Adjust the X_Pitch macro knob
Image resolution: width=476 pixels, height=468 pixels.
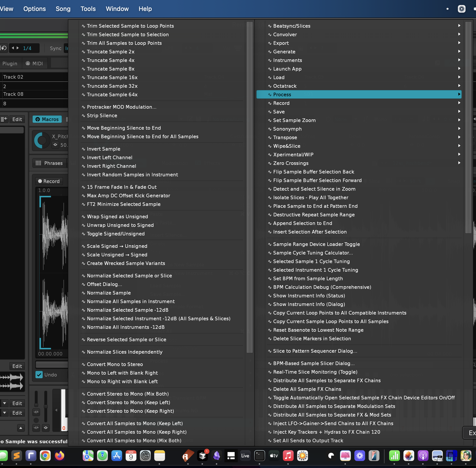(x=42, y=140)
